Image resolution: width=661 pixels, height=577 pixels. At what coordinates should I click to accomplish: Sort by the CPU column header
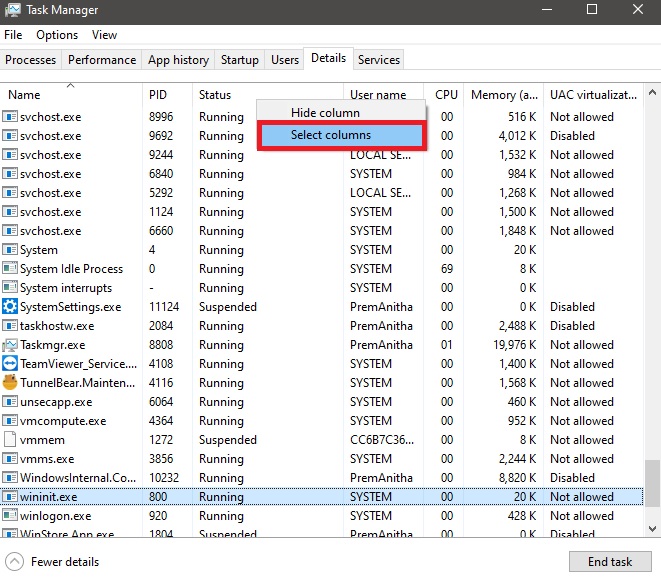(x=446, y=95)
